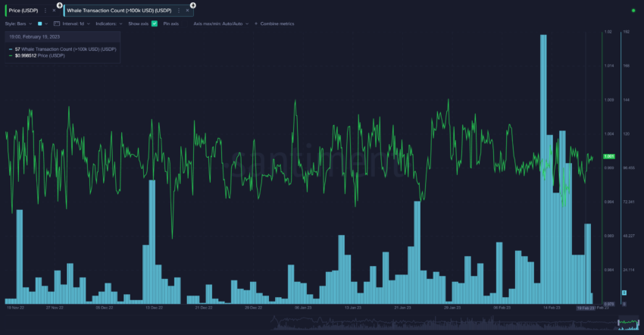Image resolution: width=644 pixels, height=335 pixels.
Task: Open Axis max/min Auto/Auto dropdown
Action: tap(221, 23)
